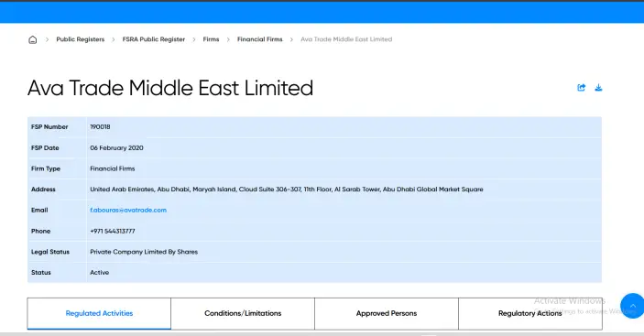The height and width of the screenshot is (336, 644).
Task: Click the FSP Number value 190018
Action: [x=100, y=127]
